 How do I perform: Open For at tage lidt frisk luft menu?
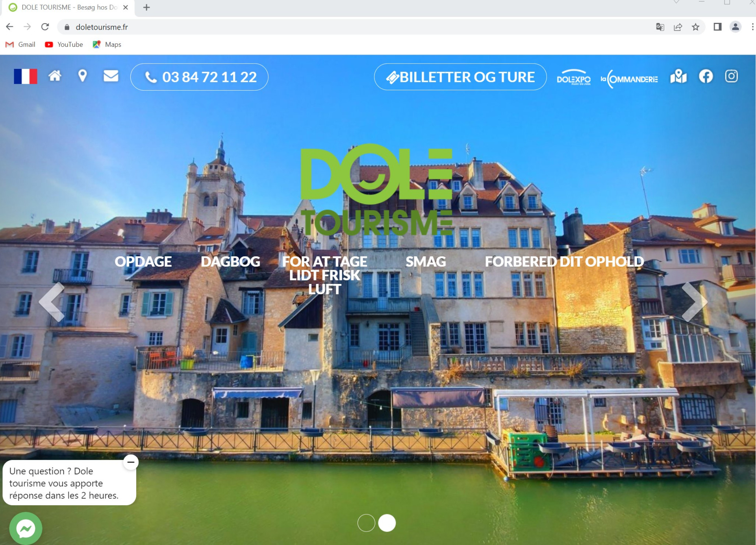[x=324, y=275]
